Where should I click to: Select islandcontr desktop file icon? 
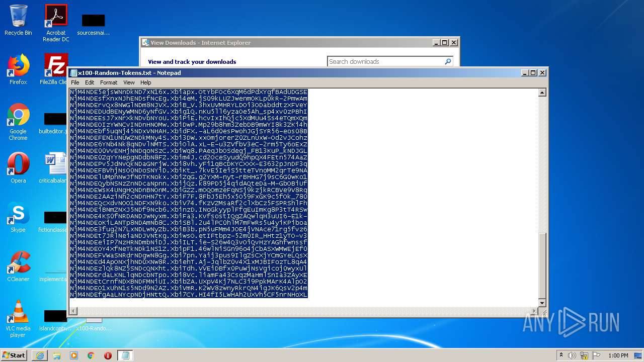pos(54,320)
